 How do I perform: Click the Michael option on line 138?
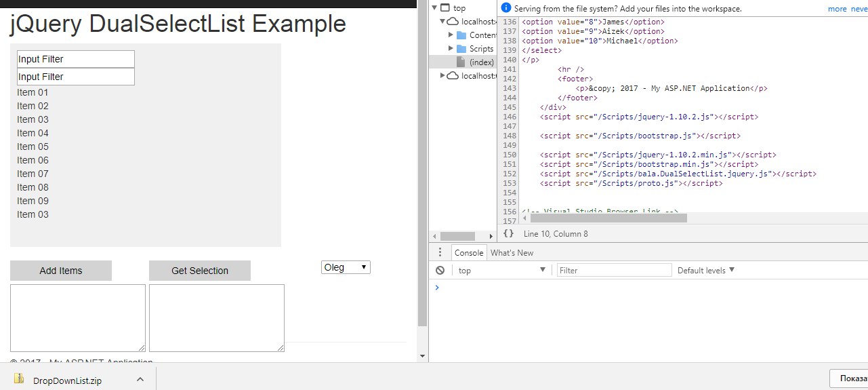click(600, 41)
